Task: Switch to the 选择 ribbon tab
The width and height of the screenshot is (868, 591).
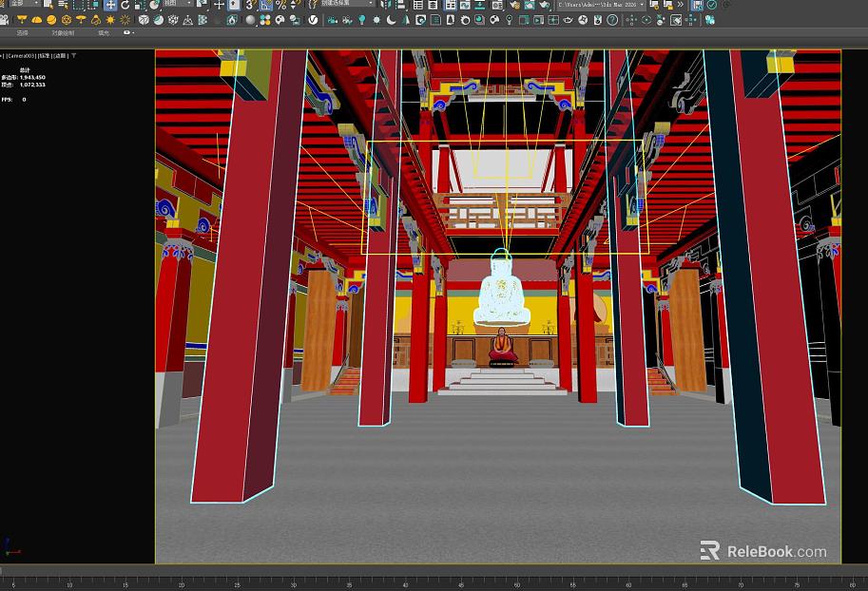Action: 22,33
